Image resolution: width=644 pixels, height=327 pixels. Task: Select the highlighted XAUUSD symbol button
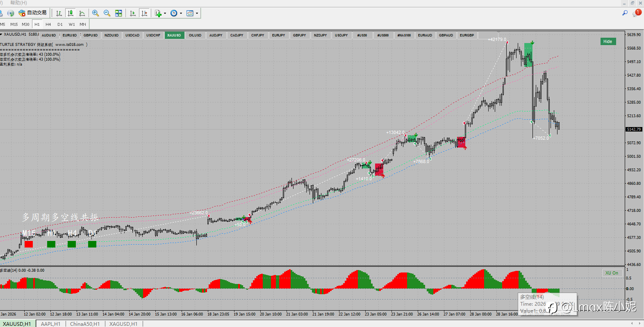[x=174, y=35]
